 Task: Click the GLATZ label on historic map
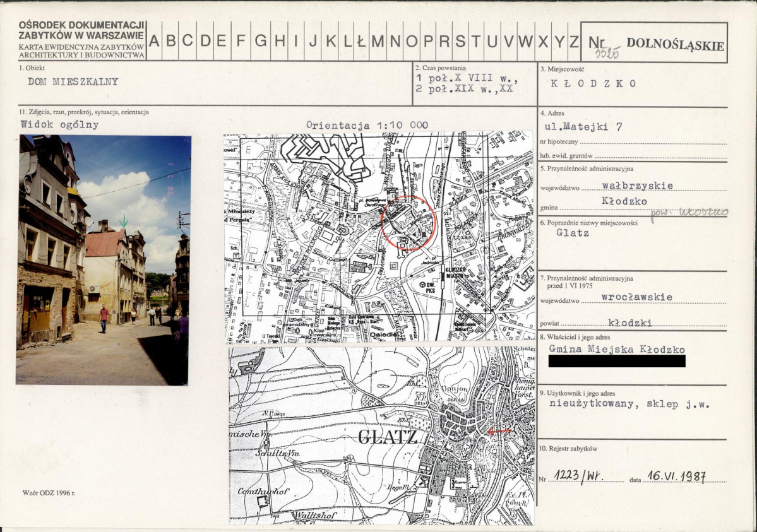tap(387, 437)
